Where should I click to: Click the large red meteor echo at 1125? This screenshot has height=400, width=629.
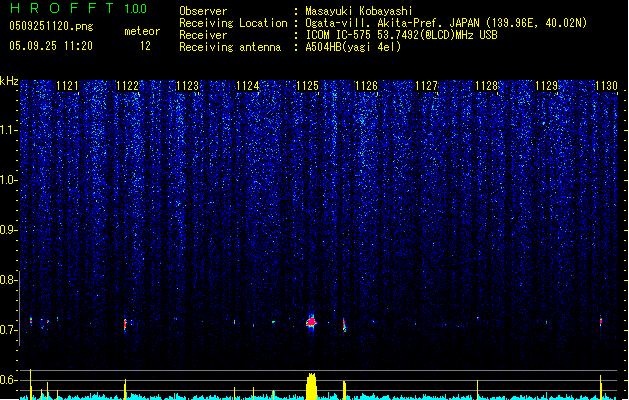coord(311,322)
